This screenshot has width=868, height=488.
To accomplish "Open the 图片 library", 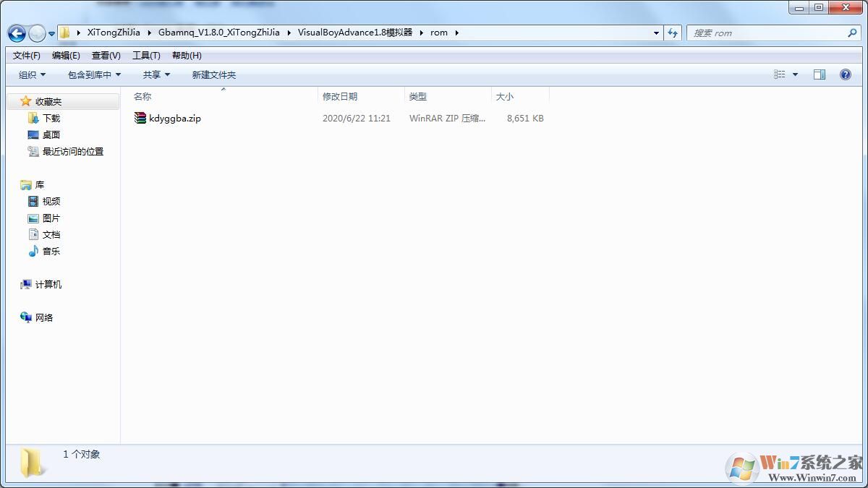I will click(51, 218).
